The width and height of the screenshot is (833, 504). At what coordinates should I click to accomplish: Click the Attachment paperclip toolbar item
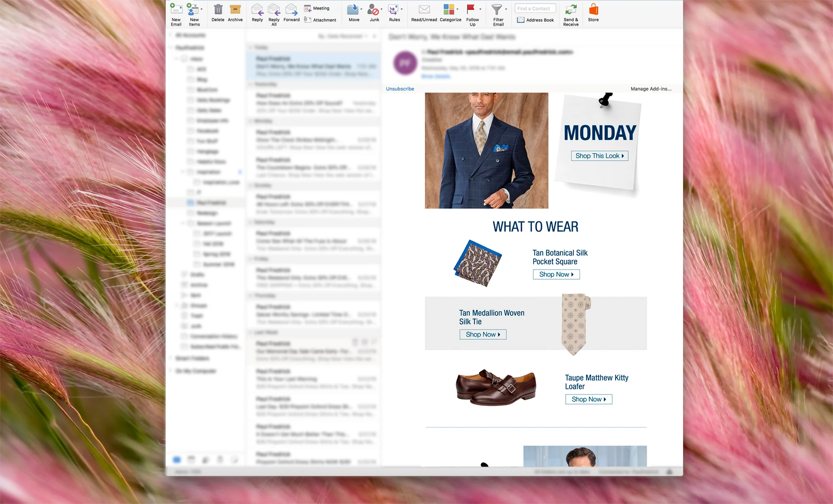(320, 20)
